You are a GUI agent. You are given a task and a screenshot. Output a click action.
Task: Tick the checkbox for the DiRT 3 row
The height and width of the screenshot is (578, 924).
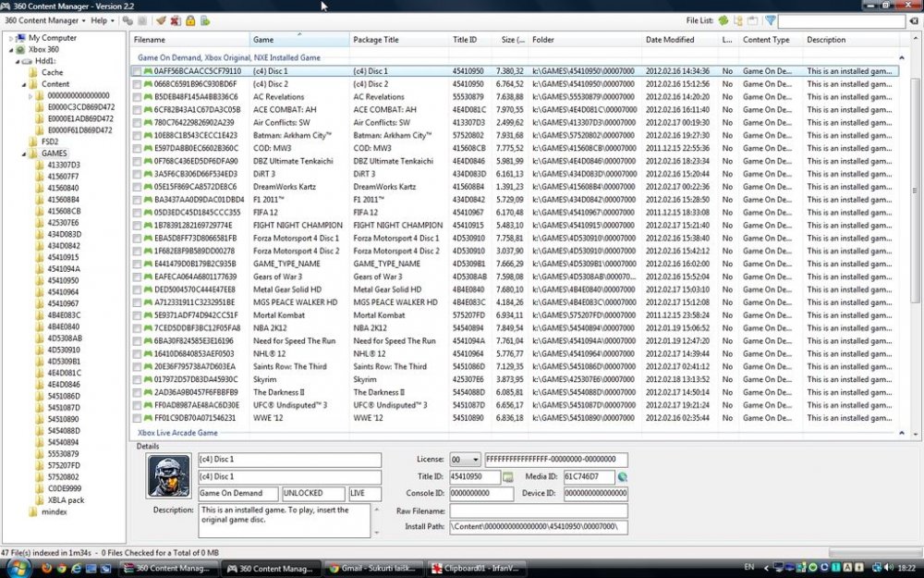[137, 174]
